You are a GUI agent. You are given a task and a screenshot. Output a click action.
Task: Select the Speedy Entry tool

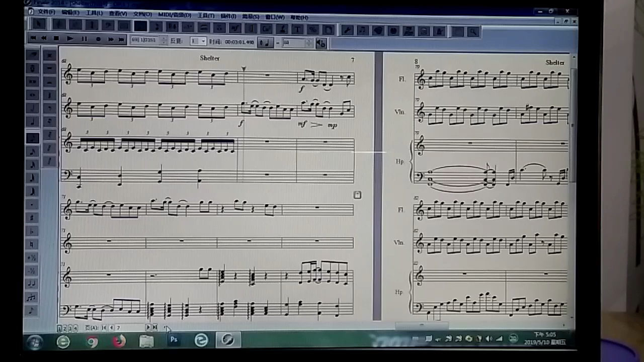[x=156, y=25]
